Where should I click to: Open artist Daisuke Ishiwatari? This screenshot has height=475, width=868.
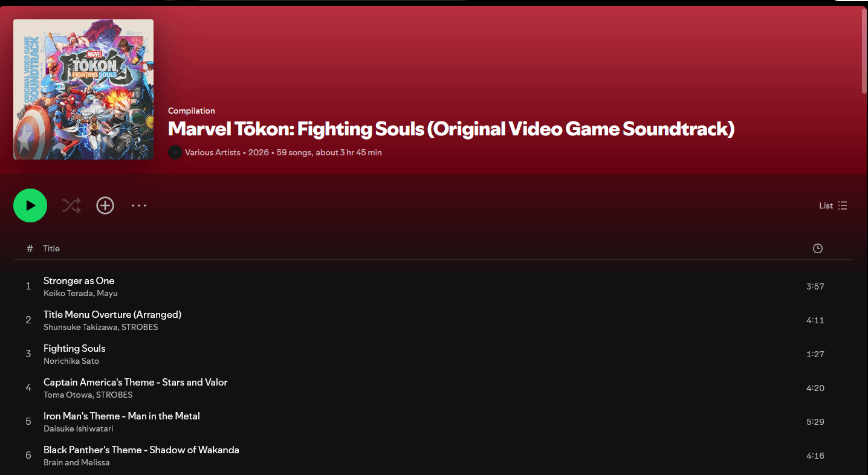coord(79,428)
